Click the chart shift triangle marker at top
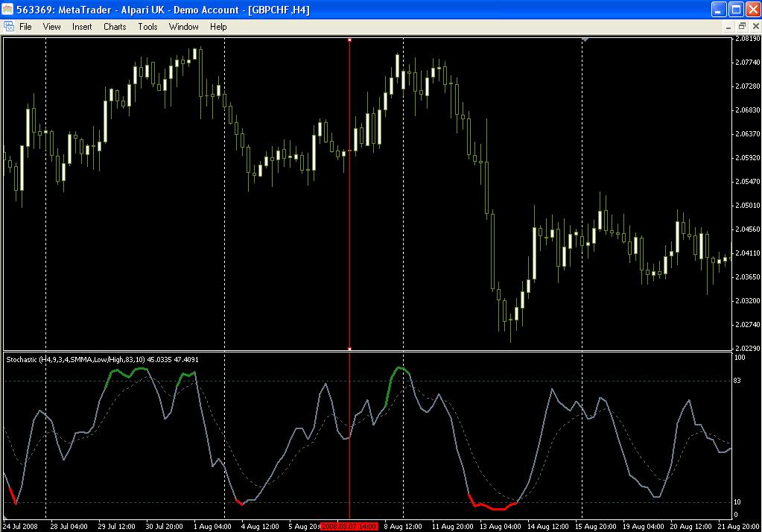The height and width of the screenshot is (532, 762). coord(585,39)
